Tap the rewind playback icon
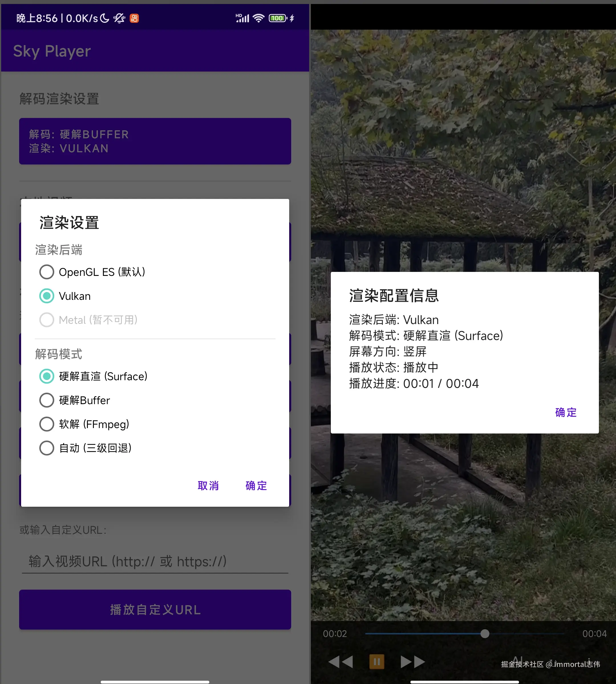 tap(341, 662)
